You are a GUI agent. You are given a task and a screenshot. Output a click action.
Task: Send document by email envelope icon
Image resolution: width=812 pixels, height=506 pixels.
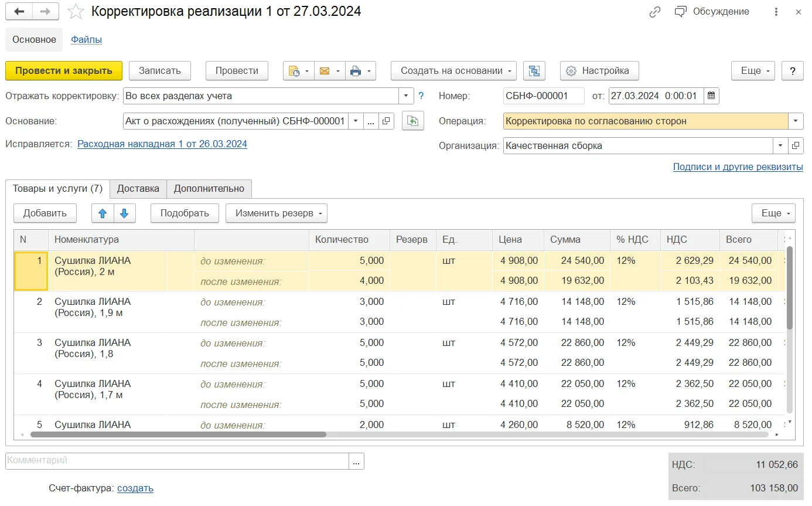[x=330, y=71]
